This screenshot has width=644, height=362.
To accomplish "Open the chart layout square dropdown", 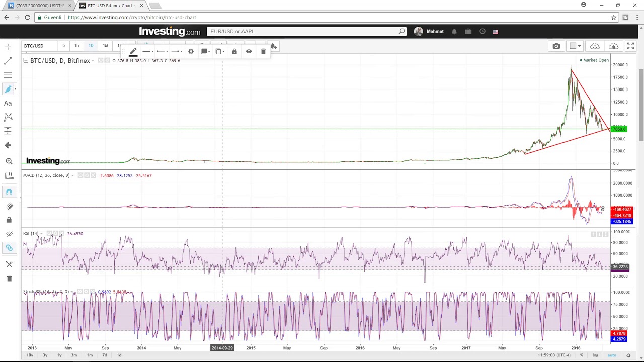I will (575, 46).
